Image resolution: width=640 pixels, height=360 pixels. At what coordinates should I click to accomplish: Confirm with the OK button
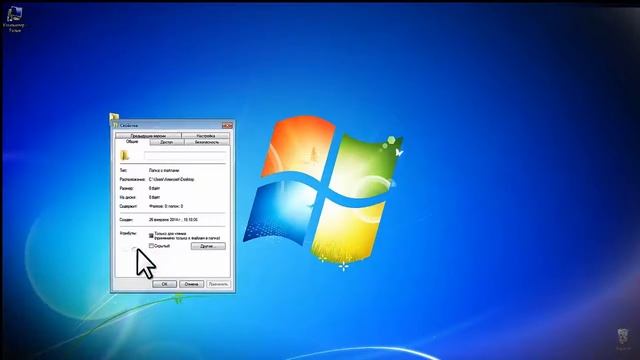click(164, 284)
